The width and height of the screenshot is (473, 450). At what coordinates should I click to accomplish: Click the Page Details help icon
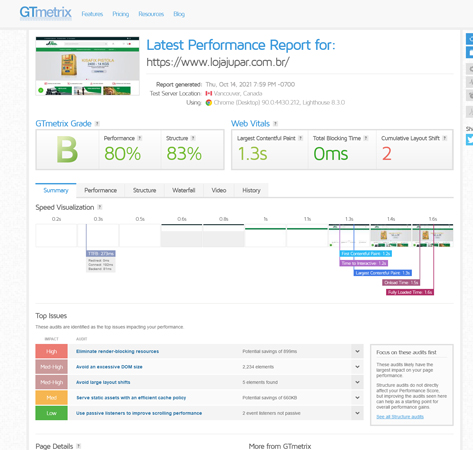coord(78,446)
